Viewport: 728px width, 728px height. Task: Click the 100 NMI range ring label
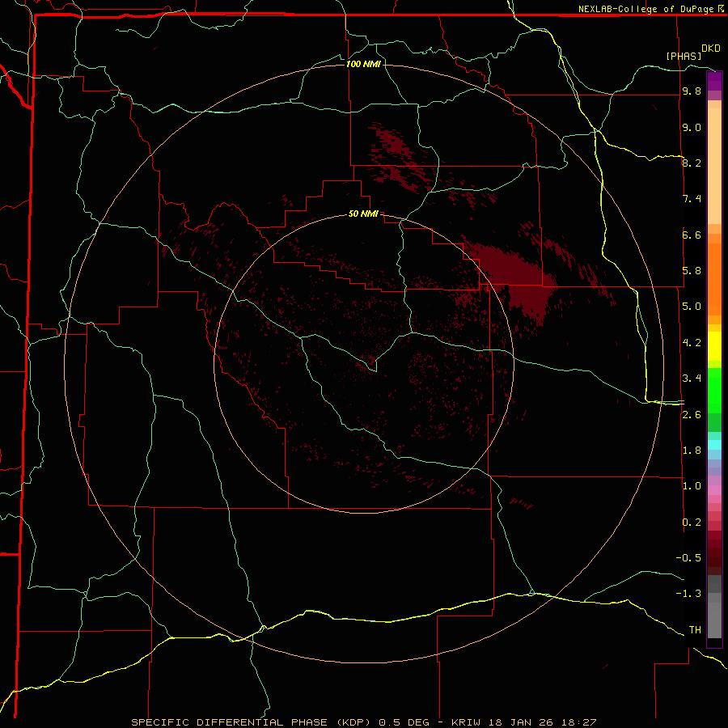[363, 64]
